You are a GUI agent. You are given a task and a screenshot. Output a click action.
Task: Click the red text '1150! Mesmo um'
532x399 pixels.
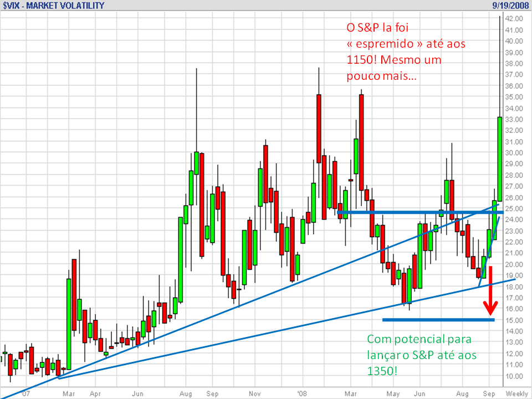(x=394, y=60)
